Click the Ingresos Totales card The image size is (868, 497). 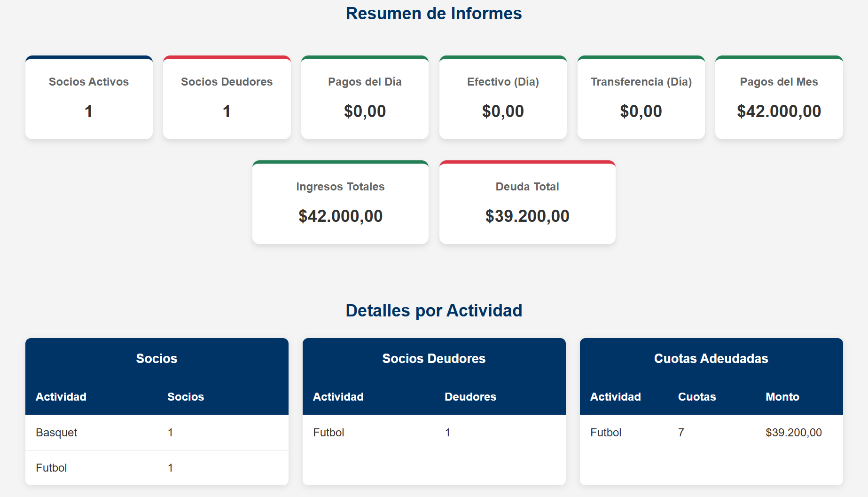340,202
